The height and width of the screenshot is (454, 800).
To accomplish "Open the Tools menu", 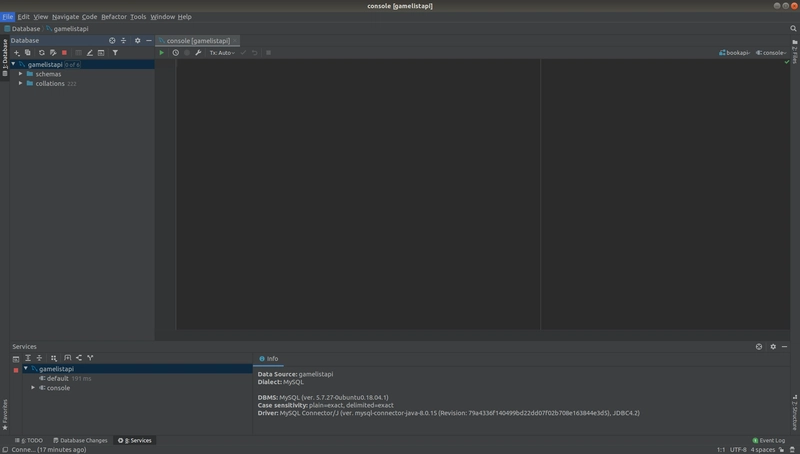I will point(138,17).
